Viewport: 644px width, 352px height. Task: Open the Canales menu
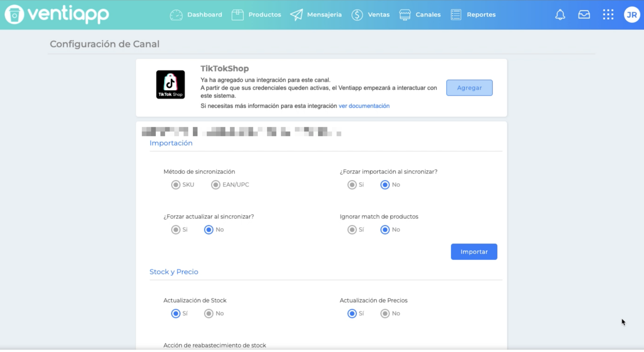point(428,15)
